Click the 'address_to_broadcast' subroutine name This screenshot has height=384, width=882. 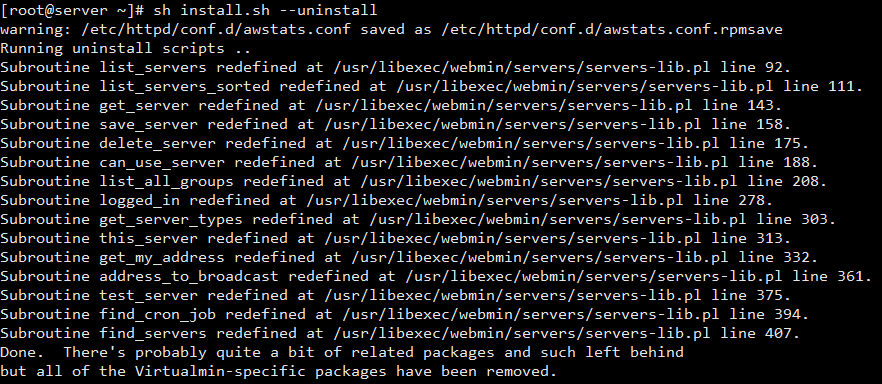point(189,276)
